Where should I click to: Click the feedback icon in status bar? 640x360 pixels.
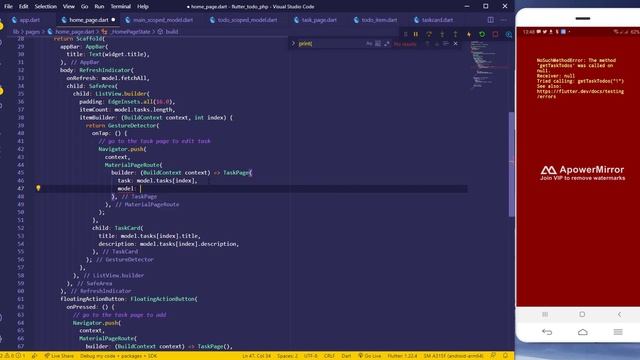pyautogui.click(x=493, y=356)
